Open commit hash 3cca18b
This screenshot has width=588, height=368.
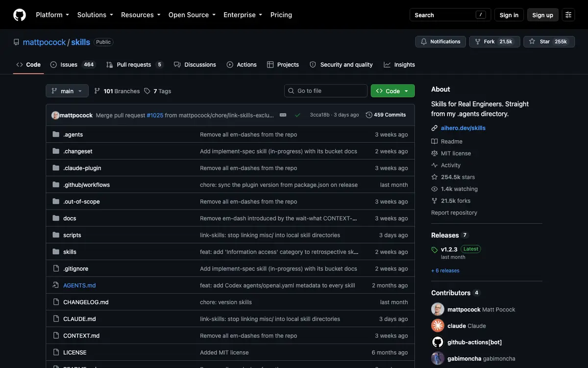tap(319, 115)
